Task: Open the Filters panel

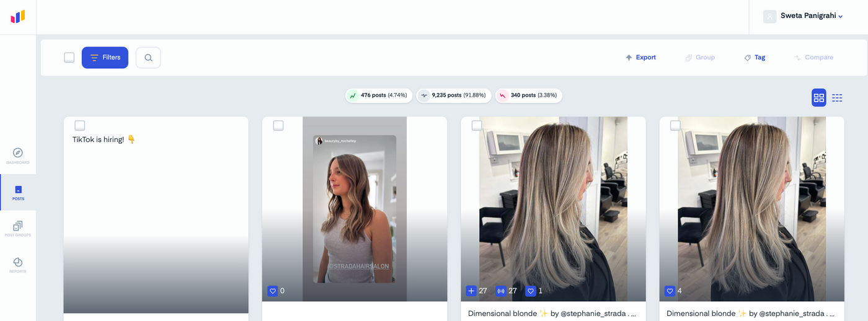Action: point(105,58)
